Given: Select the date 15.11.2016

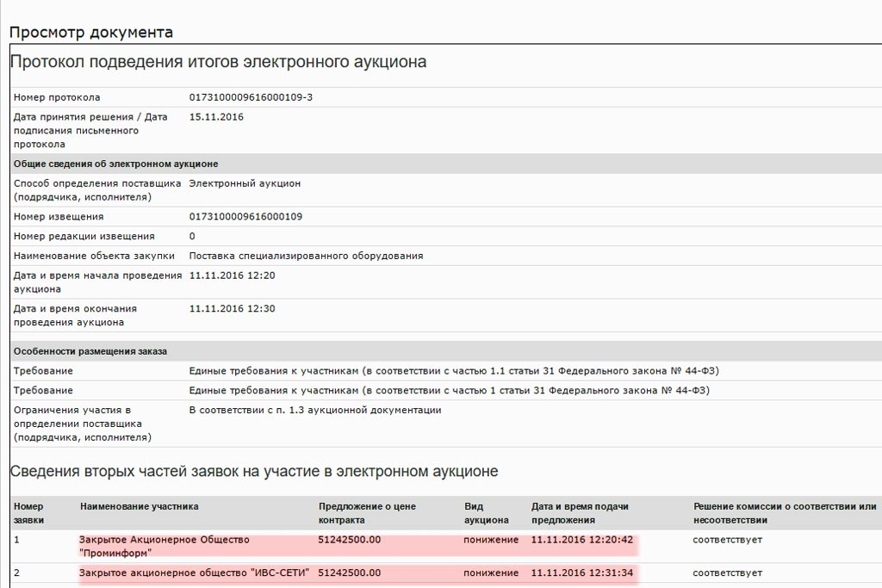Looking at the screenshot, I should click(216, 117).
